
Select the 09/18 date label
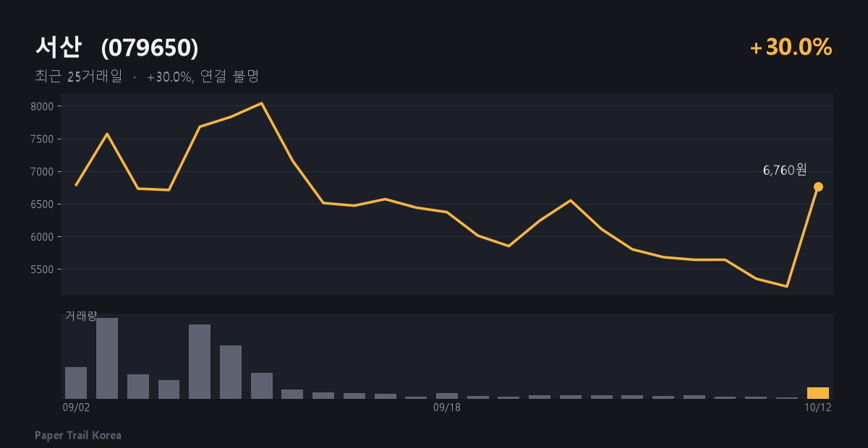point(447,408)
